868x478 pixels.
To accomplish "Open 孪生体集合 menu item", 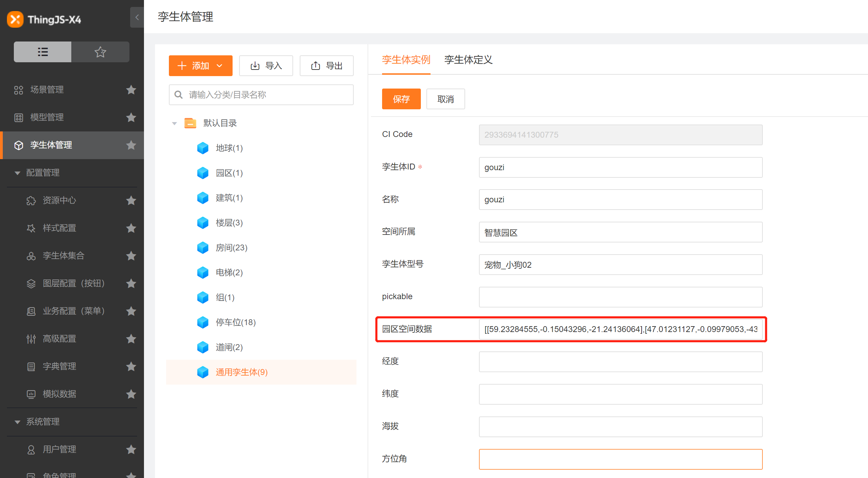I will pyautogui.click(x=64, y=256).
